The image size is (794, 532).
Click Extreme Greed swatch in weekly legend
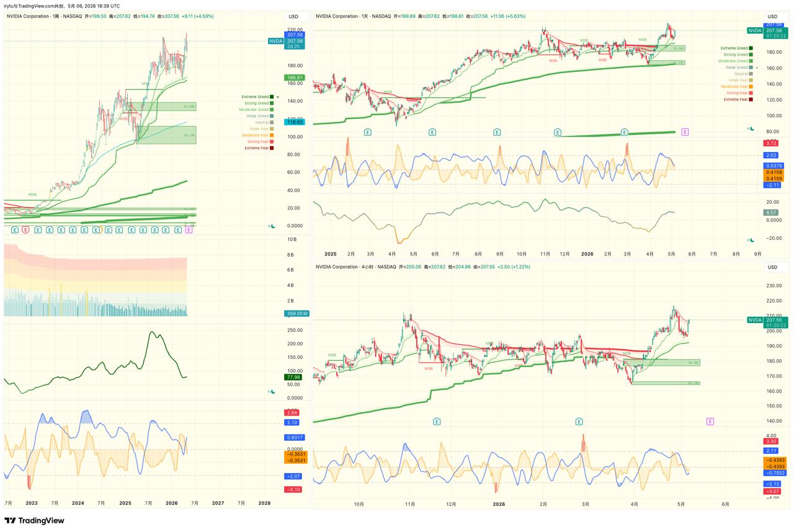272,97
